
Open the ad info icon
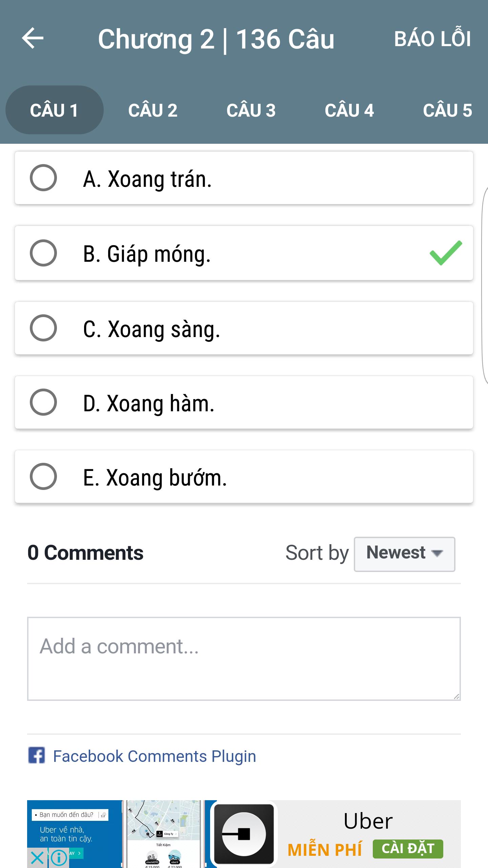tap(59, 858)
